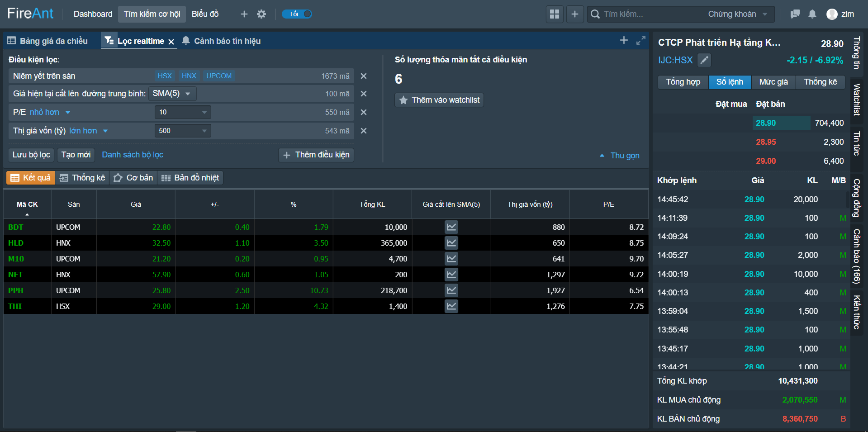Click the Tìm kiếm search field

(651, 14)
